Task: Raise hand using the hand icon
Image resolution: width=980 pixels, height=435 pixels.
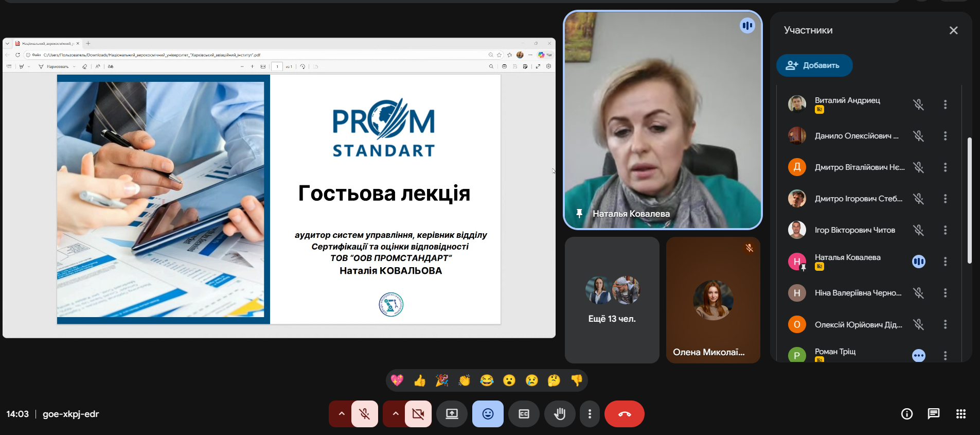Action: click(x=560, y=414)
